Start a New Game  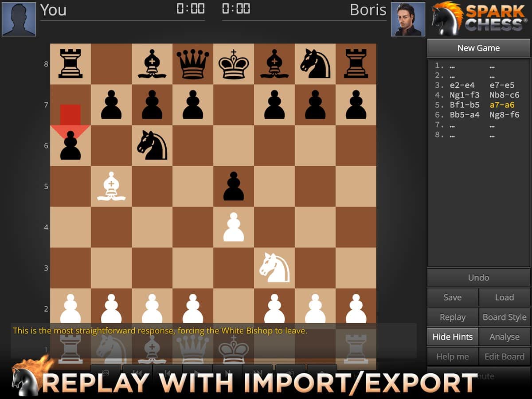[478, 48]
